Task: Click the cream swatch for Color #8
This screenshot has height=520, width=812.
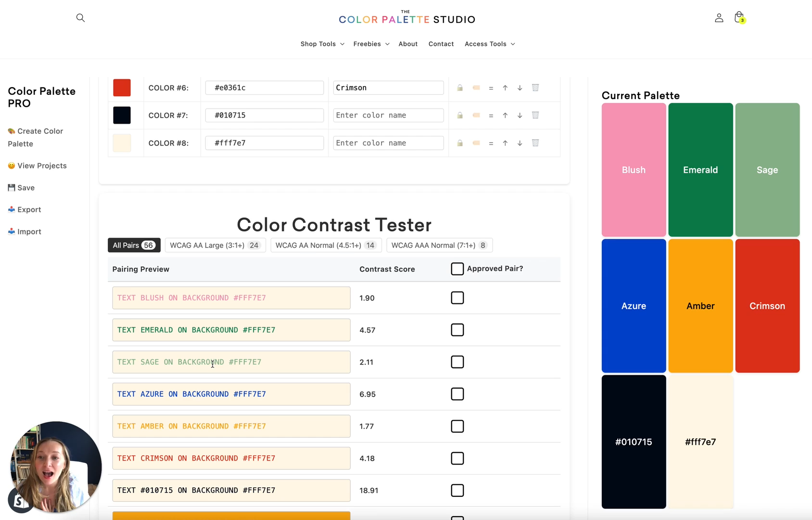Action: [122, 143]
